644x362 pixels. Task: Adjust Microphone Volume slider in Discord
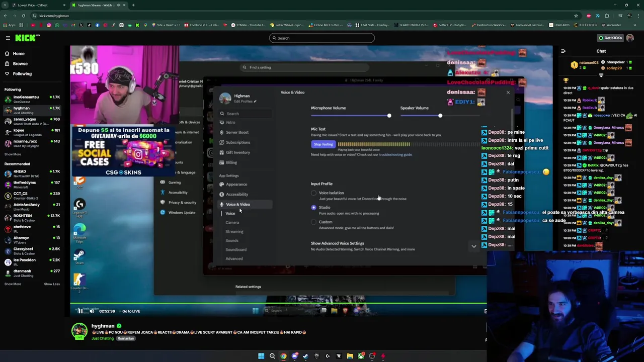[x=389, y=116]
